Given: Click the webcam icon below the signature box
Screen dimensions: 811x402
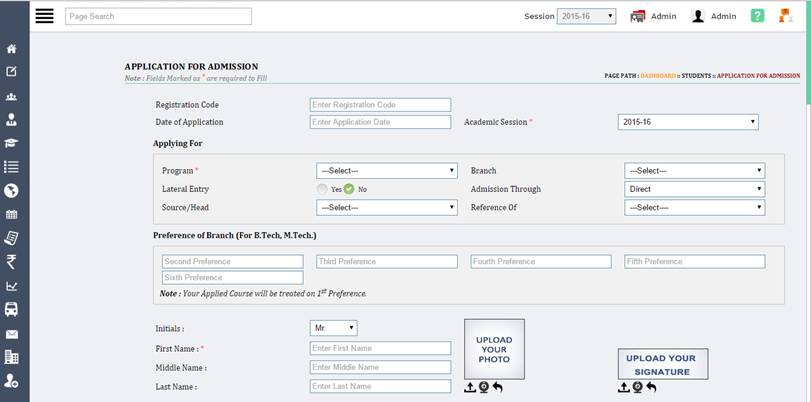Looking at the screenshot, I should coord(637,387).
